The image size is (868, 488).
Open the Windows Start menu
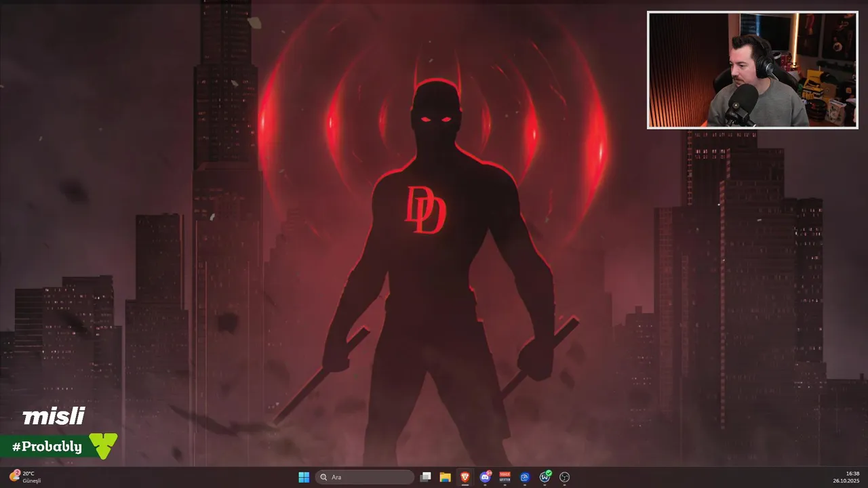304,477
